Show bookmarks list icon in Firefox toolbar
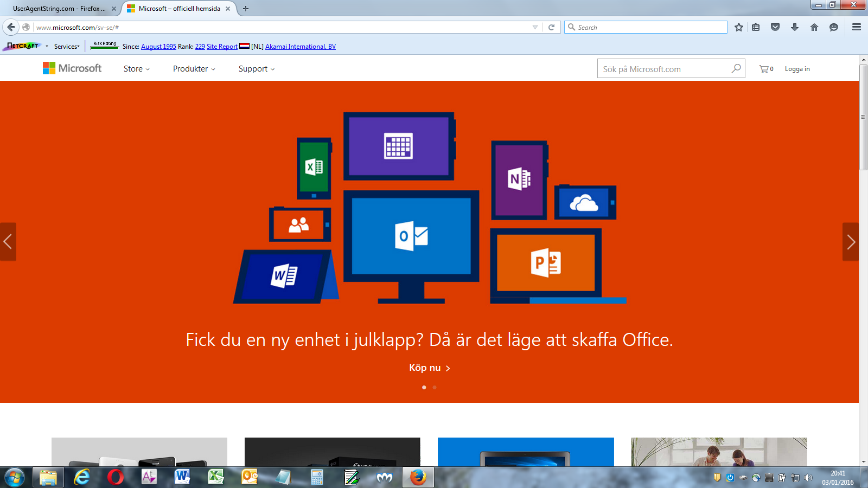The image size is (868, 488). coord(756,27)
